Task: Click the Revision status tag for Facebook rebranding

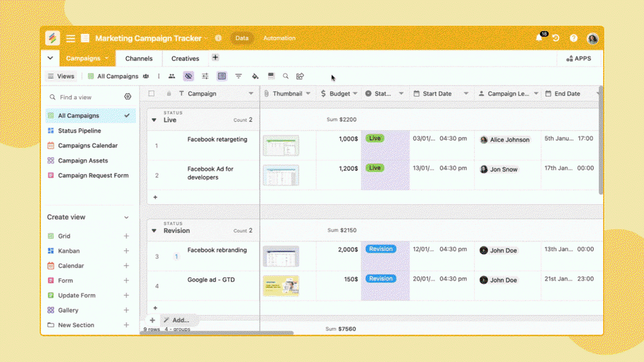Action: tap(380, 249)
